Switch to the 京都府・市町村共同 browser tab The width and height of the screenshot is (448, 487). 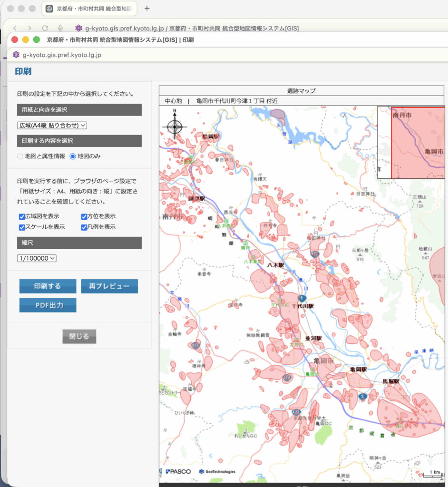coord(89,9)
